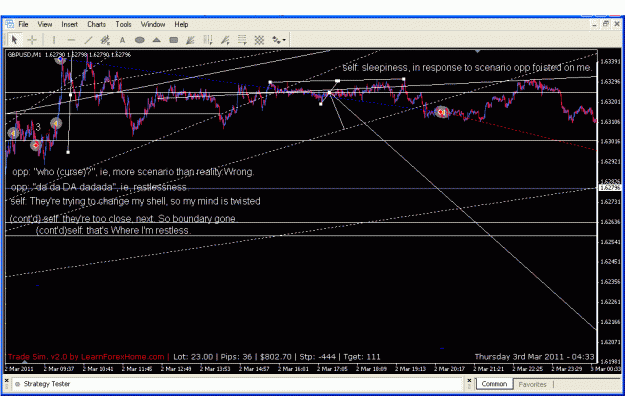Click the 'Pips: 36' status value
Image resolution: width=625 pixels, height=396 pixels.
tap(236, 357)
